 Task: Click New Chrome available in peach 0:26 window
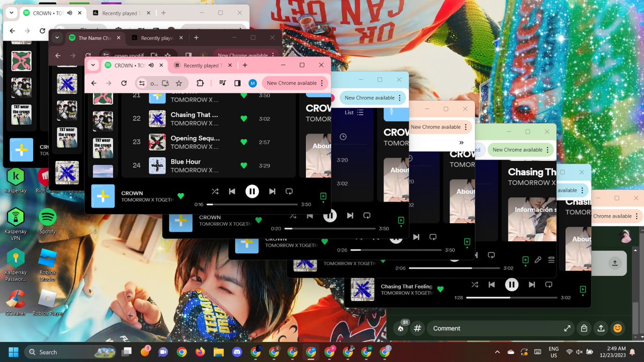click(435, 127)
